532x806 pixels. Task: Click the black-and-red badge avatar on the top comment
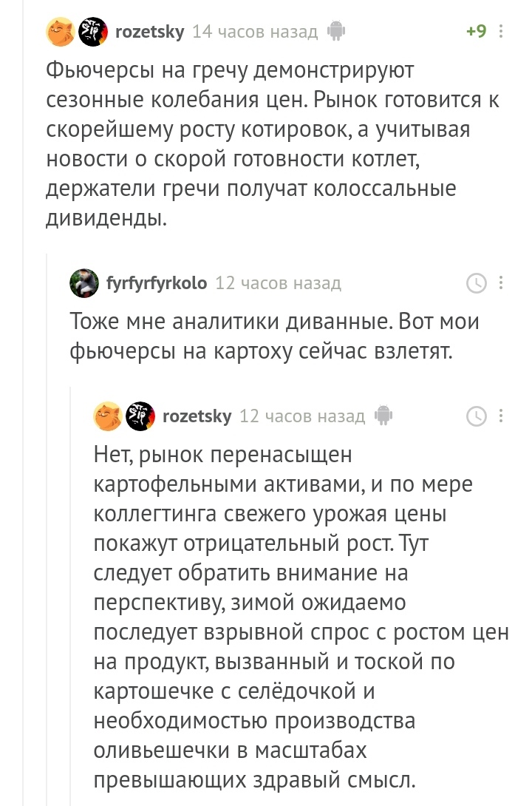coord(94,32)
